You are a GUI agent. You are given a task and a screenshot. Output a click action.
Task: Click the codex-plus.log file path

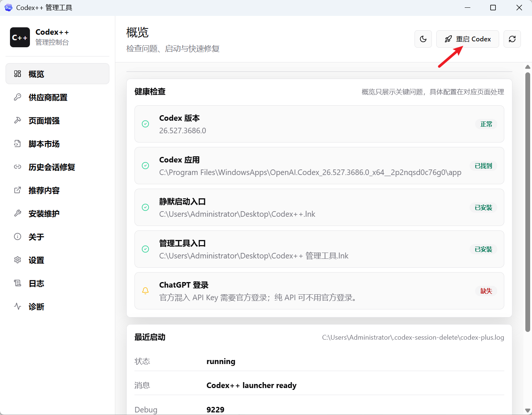(413, 337)
